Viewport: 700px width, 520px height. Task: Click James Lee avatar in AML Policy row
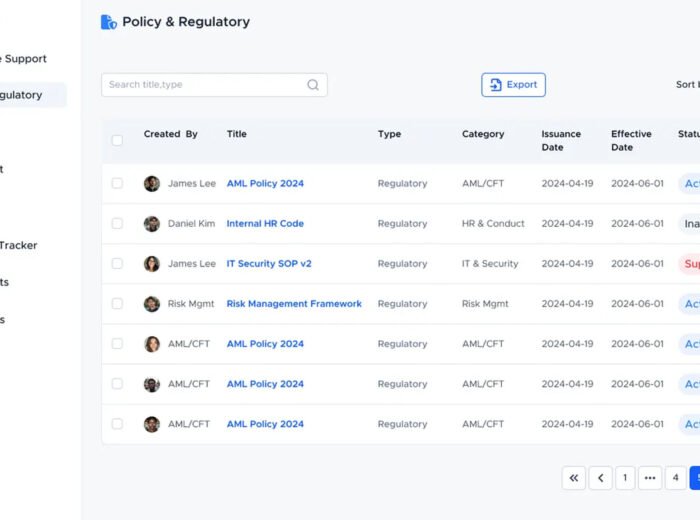(152, 183)
